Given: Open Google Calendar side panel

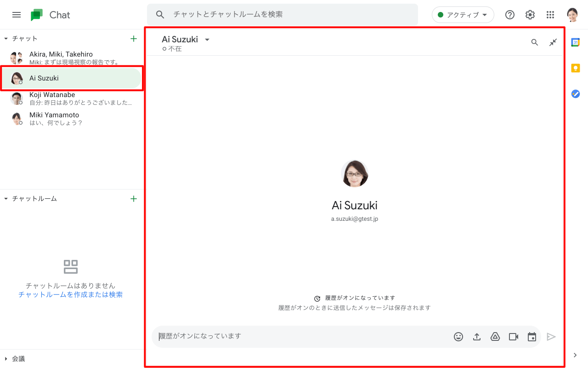Looking at the screenshot, I should tap(575, 42).
